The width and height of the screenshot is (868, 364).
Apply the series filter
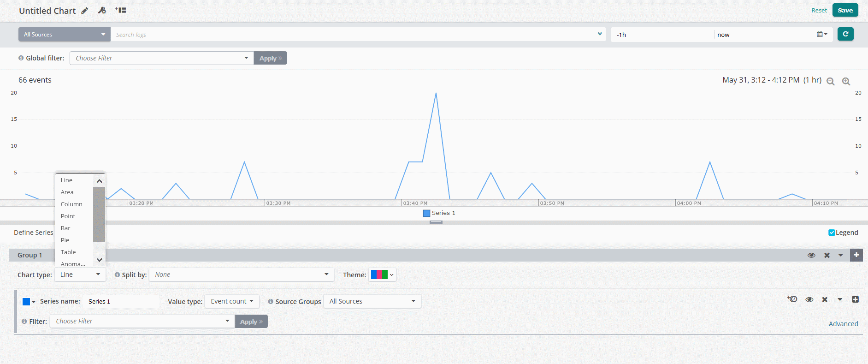(x=251, y=322)
